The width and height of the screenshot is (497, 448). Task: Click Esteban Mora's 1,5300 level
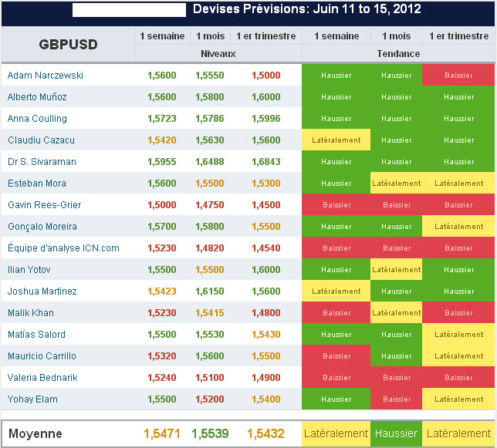coord(266,184)
